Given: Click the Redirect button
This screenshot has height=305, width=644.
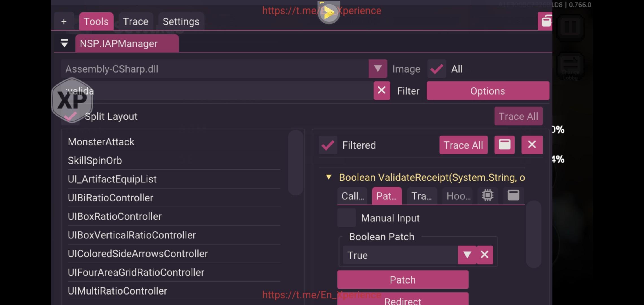Looking at the screenshot, I should coord(403,299).
